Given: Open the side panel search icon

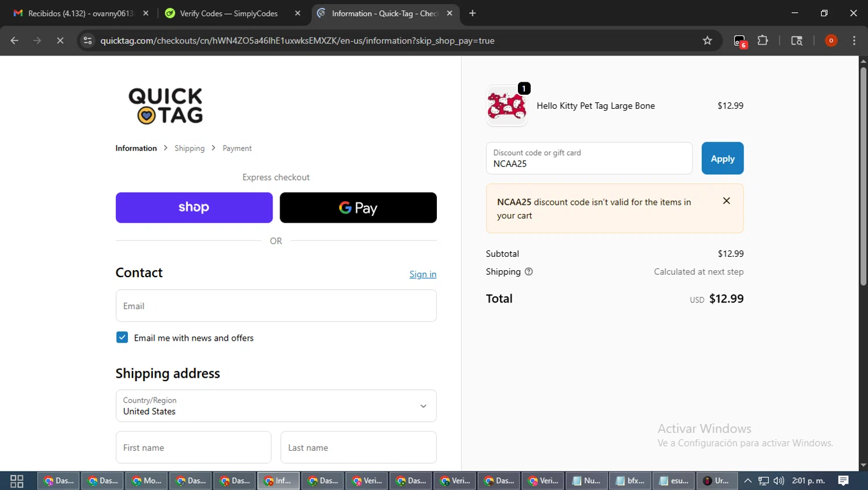Looking at the screenshot, I should (x=797, y=40).
